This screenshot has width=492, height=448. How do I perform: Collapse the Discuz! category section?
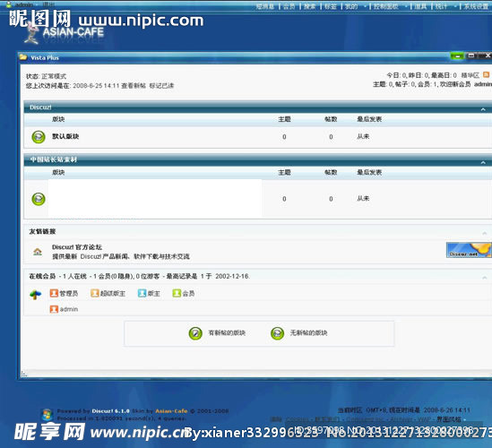[483, 109]
